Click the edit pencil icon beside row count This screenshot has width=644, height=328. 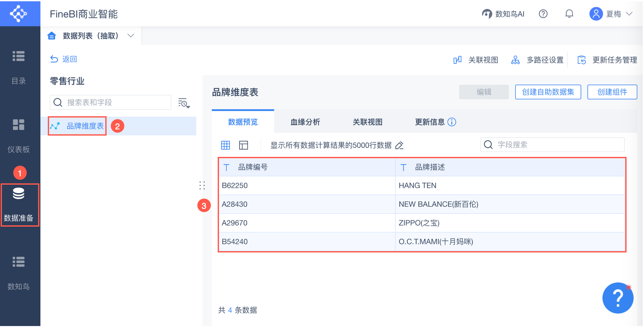click(x=400, y=146)
